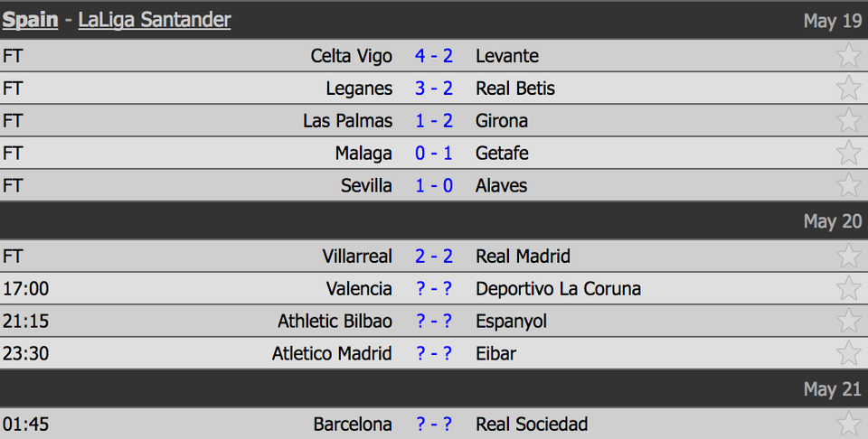Screen dimensions: 868x439
Task: View the 2 - 2 Villarreal score details
Action: [434, 256]
